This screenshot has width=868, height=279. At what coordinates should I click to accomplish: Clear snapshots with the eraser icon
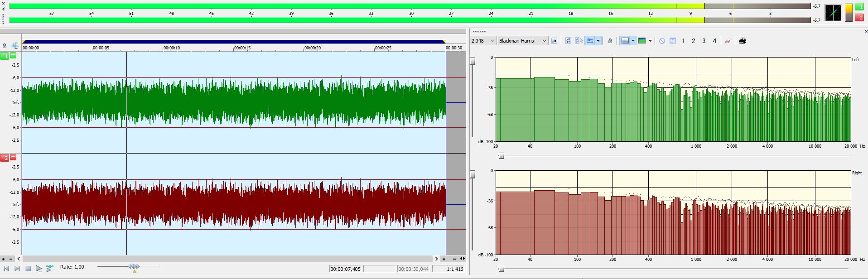point(728,41)
